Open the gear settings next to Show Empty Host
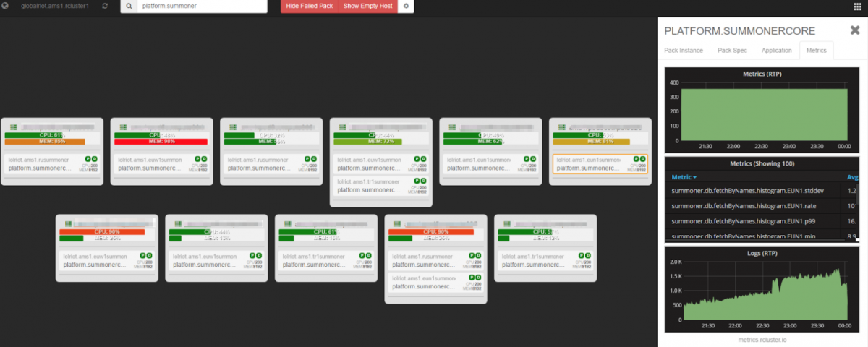Image resolution: width=868 pixels, height=347 pixels. [406, 6]
